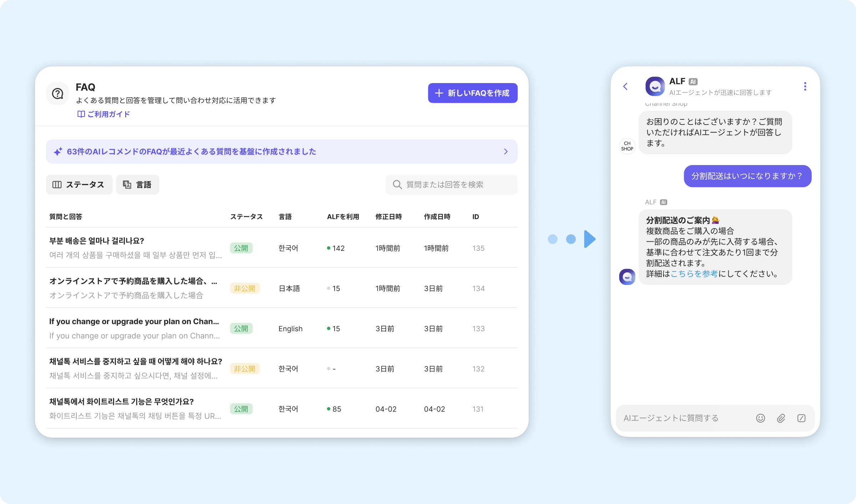Viewport: 856px width, 504px height.
Task: Open FAQ row 부분 배송은 얼마나 걸리나요?
Action: click(x=281, y=248)
